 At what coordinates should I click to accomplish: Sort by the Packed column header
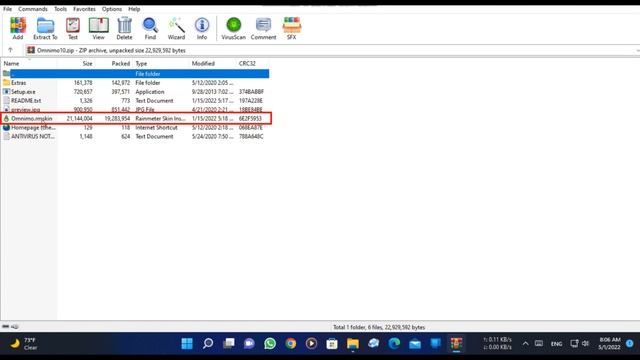pyautogui.click(x=120, y=63)
